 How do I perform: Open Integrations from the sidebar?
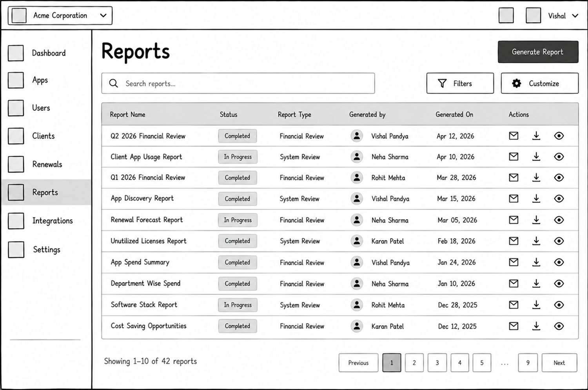(46, 220)
